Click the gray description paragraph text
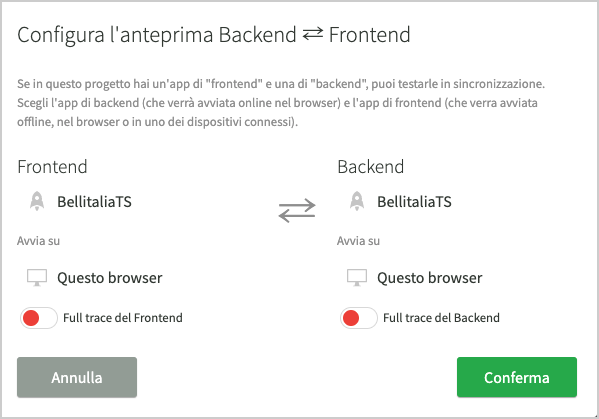This screenshot has width=599, height=419. [281, 103]
